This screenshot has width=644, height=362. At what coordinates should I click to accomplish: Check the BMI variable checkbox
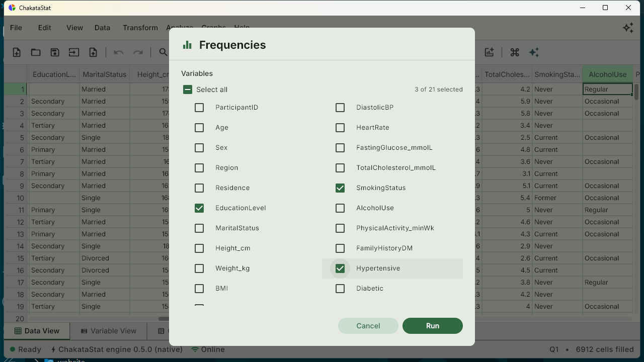pyautogui.click(x=199, y=288)
